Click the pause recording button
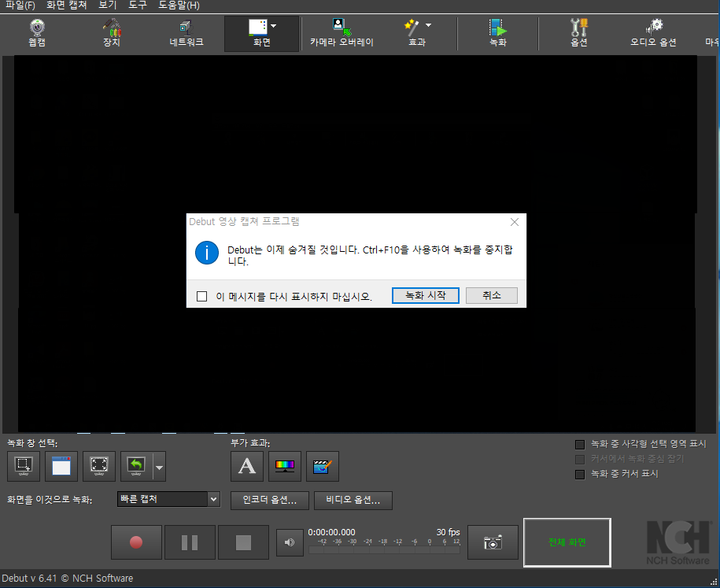The image size is (720, 588). point(190,542)
